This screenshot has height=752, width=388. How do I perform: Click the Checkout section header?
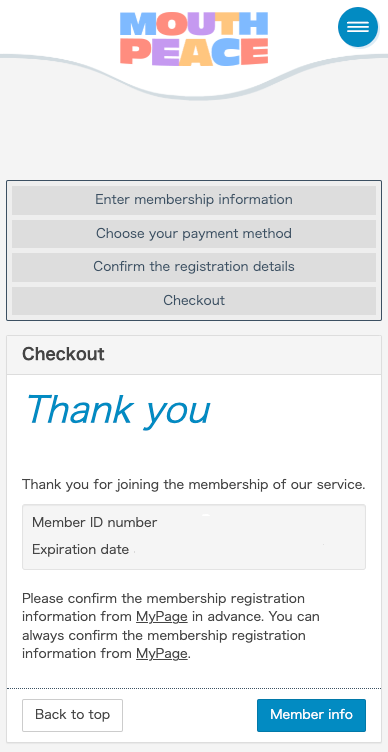(x=194, y=355)
